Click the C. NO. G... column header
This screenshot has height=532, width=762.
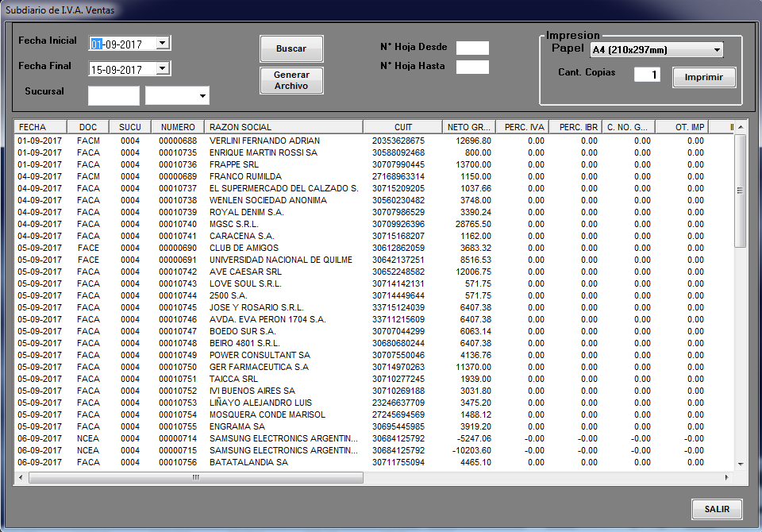click(629, 127)
